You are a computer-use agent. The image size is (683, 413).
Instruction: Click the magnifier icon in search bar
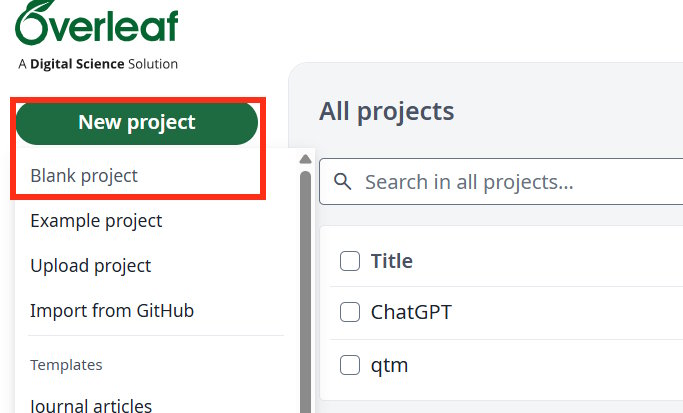pos(343,182)
